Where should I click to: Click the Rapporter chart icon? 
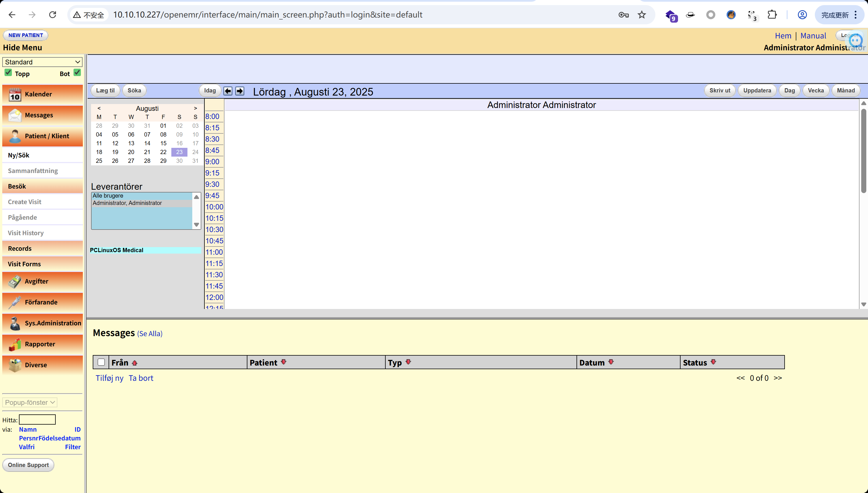[x=15, y=344]
